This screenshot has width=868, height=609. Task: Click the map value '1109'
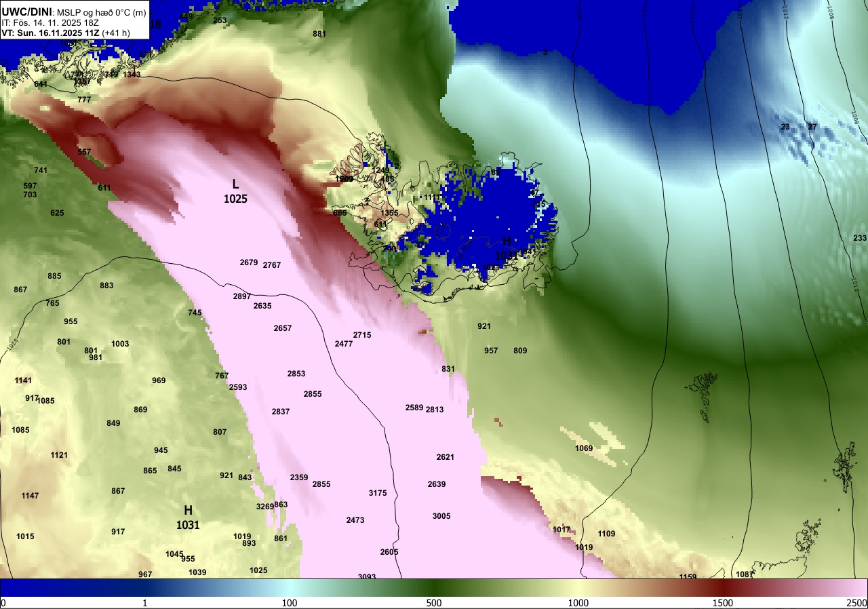(x=606, y=534)
